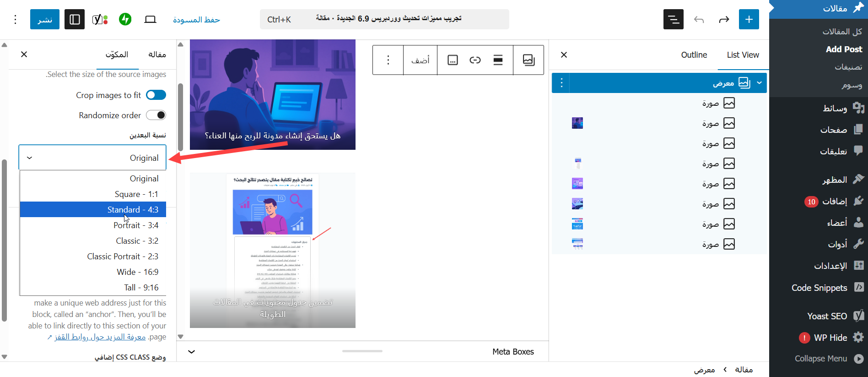
Task: Toggle the settings sidebar panel icon
Action: 75,19
